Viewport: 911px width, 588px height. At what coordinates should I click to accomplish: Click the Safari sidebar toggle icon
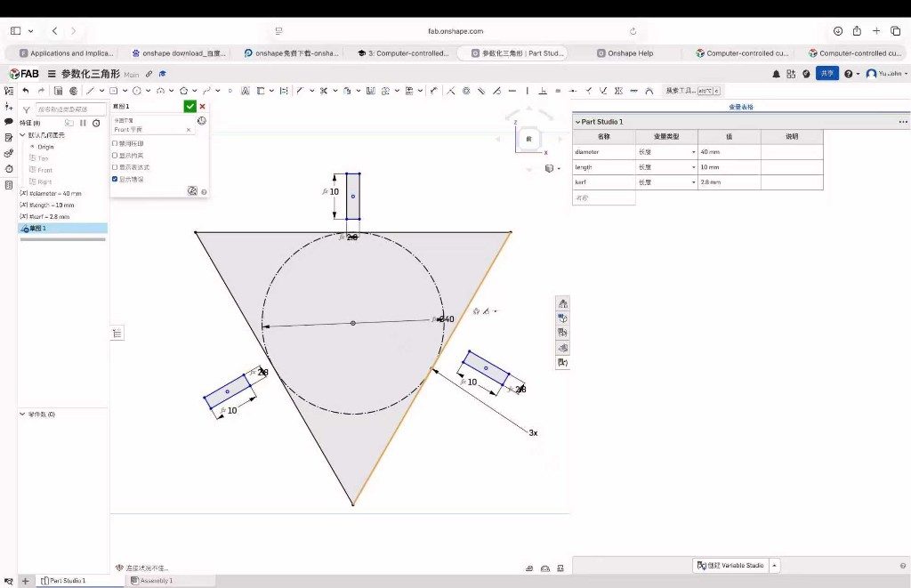(16, 31)
